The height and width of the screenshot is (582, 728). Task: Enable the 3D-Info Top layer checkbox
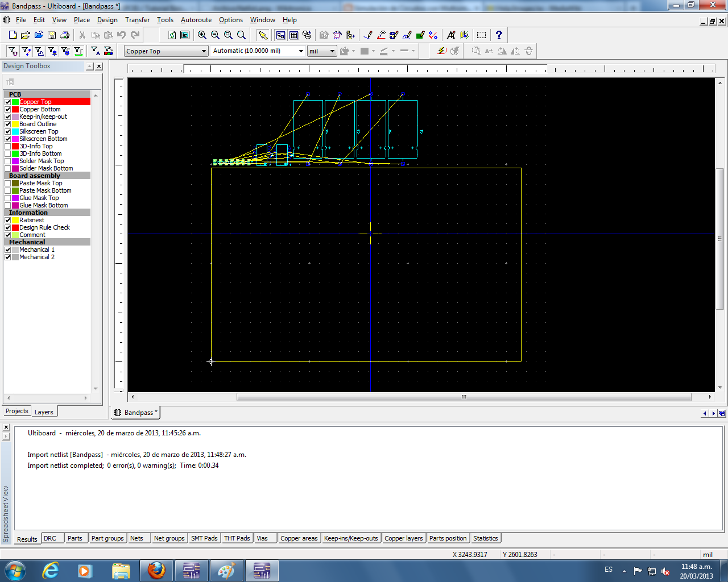pos(8,146)
